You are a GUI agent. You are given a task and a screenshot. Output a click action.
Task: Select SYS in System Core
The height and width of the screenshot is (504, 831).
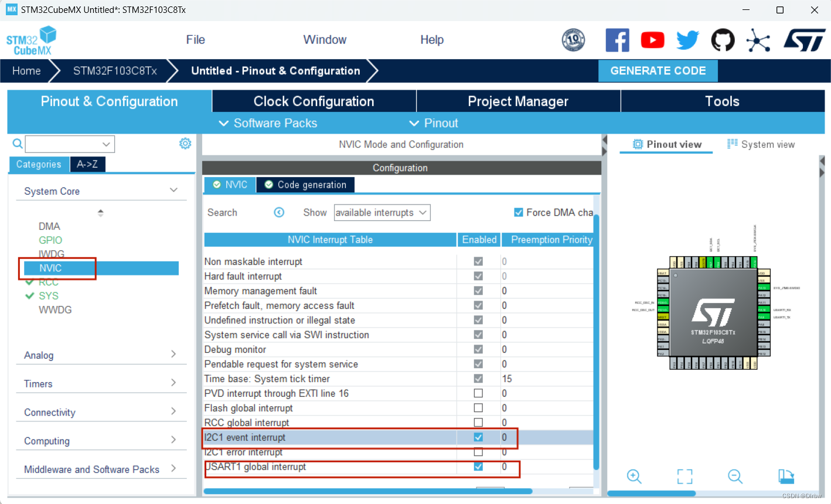pyautogui.click(x=49, y=295)
